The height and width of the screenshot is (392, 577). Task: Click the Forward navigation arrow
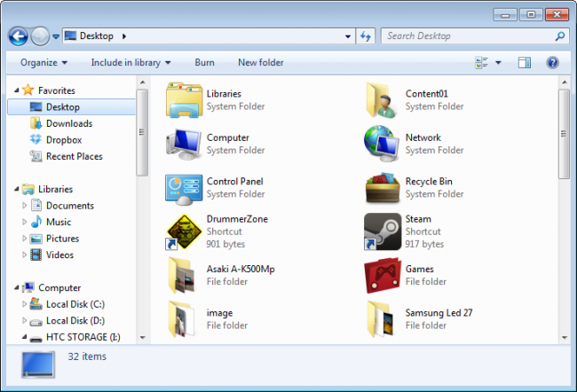pos(40,36)
